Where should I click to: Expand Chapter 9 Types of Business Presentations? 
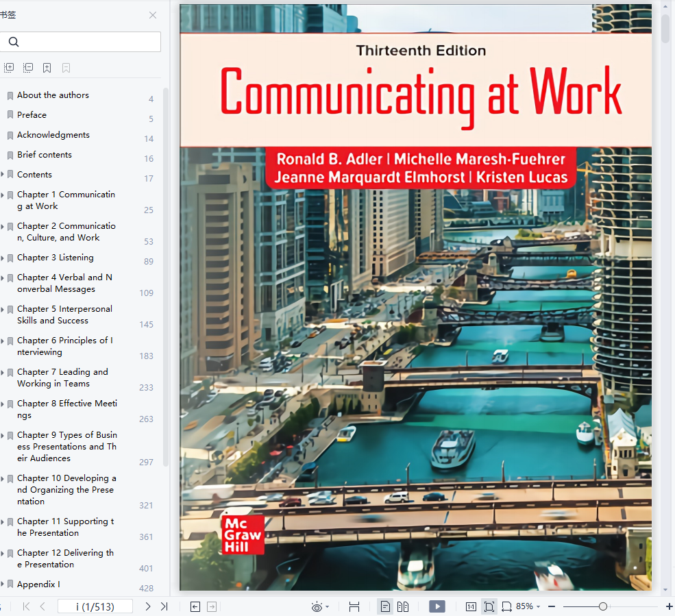click(3, 435)
